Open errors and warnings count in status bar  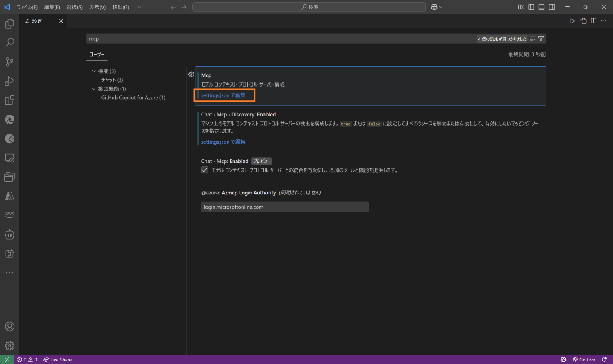(x=27, y=360)
